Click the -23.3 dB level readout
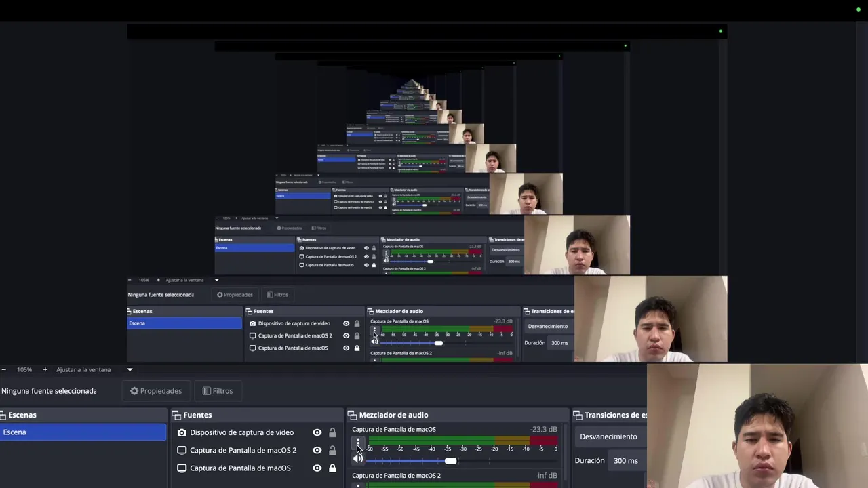The width and height of the screenshot is (868, 488). [x=544, y=429]
